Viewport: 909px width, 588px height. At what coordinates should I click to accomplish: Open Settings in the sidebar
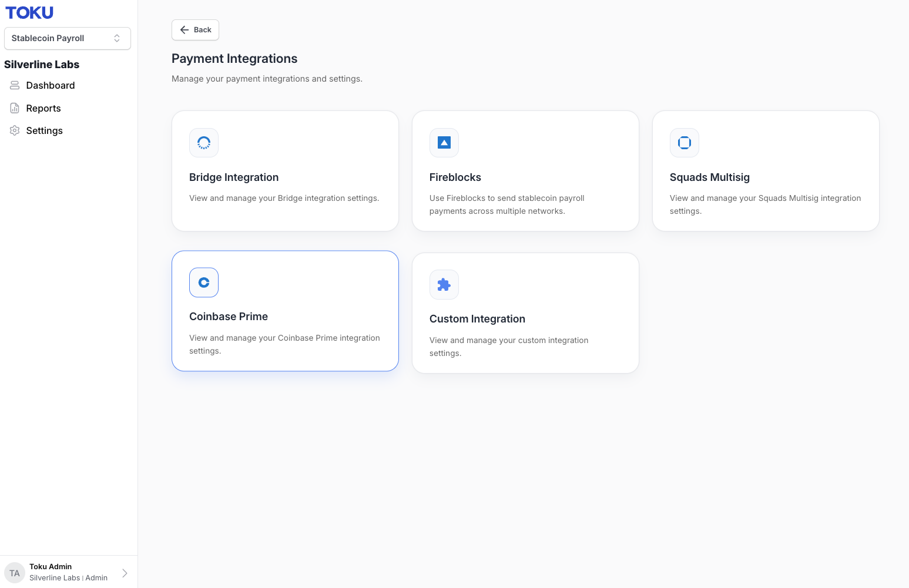coord(45,130)
